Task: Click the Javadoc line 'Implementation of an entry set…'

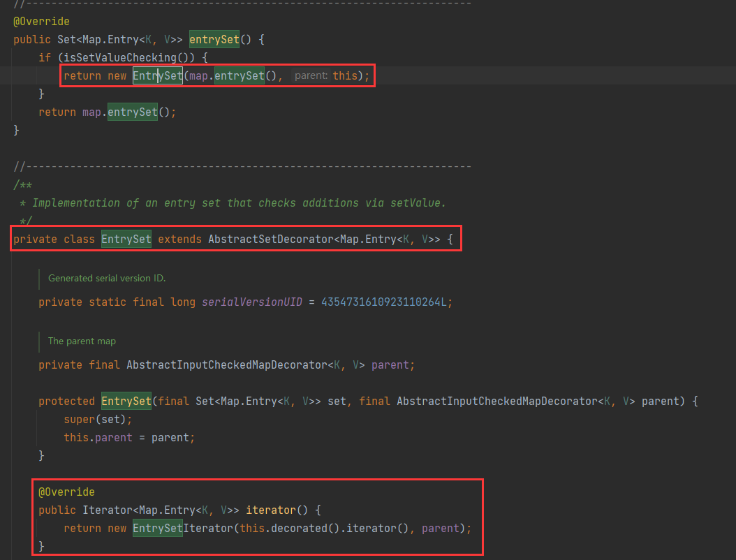Action: click(x=238, y=202)
